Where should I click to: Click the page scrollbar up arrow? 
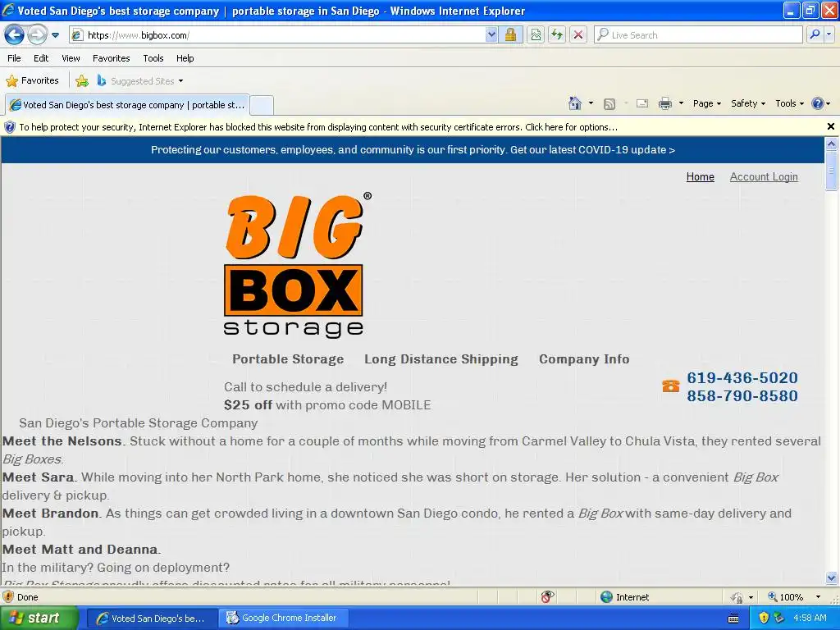click(x=831, y=144)
